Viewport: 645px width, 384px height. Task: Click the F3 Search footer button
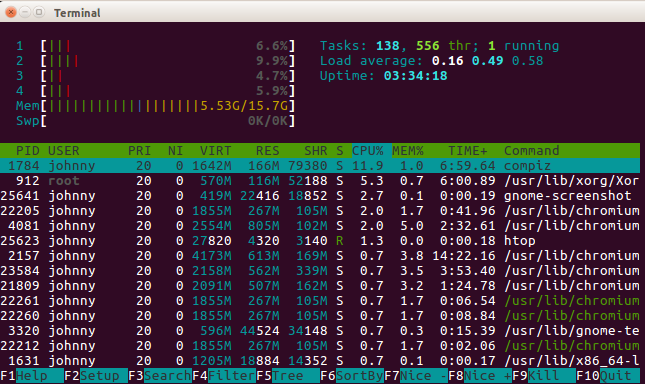click(160, 376)
